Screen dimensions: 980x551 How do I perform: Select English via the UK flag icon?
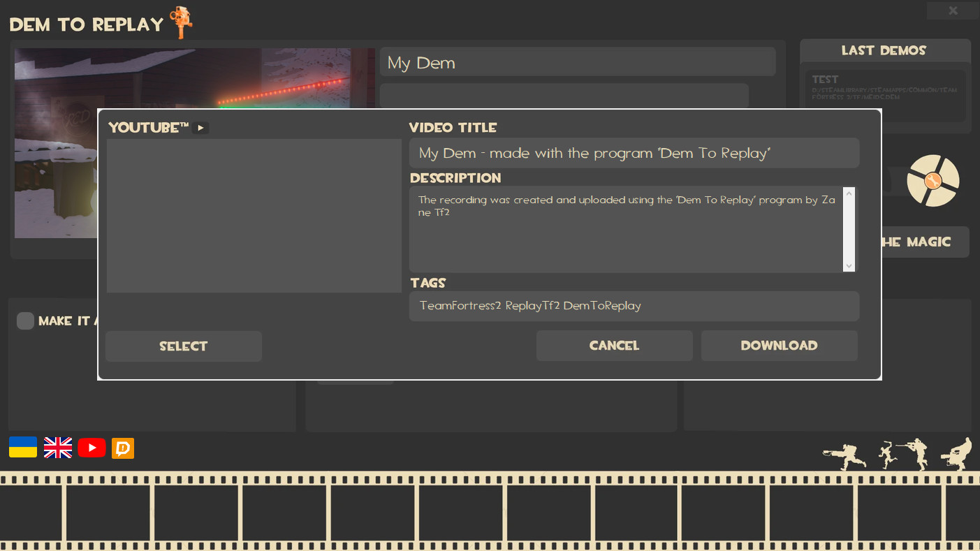point(57,448)
